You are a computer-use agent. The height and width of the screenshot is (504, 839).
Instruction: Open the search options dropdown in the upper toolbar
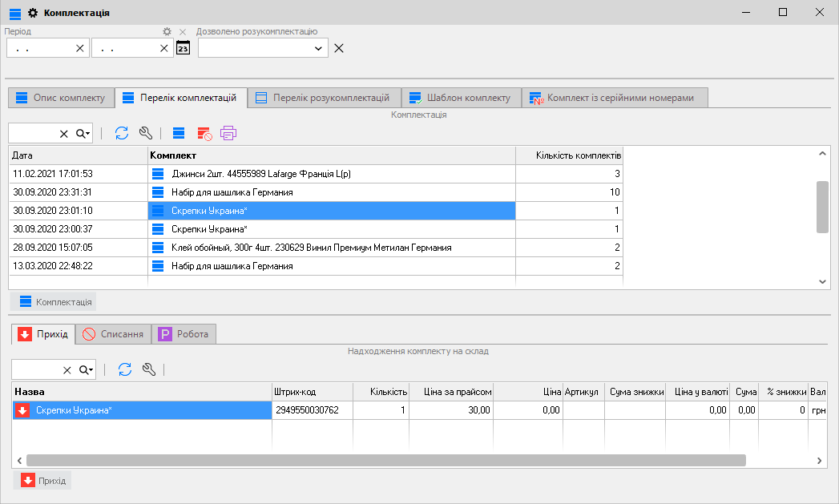tap(83, 133)
